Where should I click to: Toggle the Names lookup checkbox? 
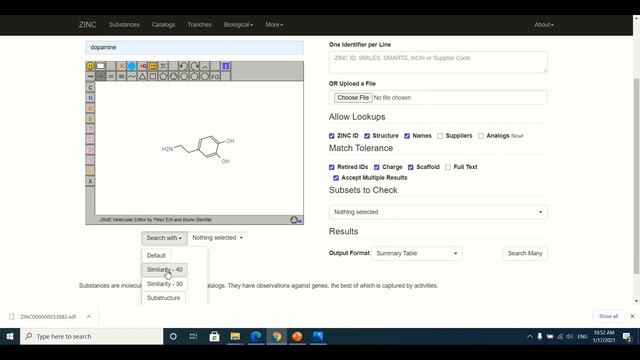pos(407,136)
